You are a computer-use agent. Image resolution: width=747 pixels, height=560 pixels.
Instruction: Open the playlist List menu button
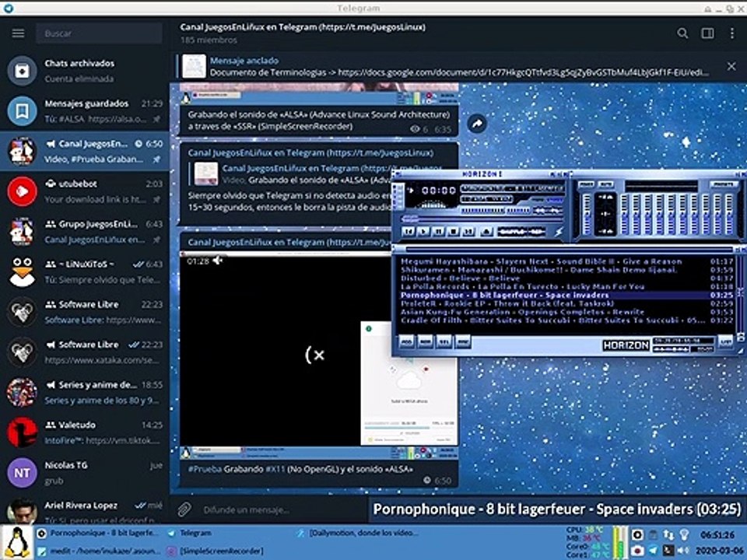(725, 342)
